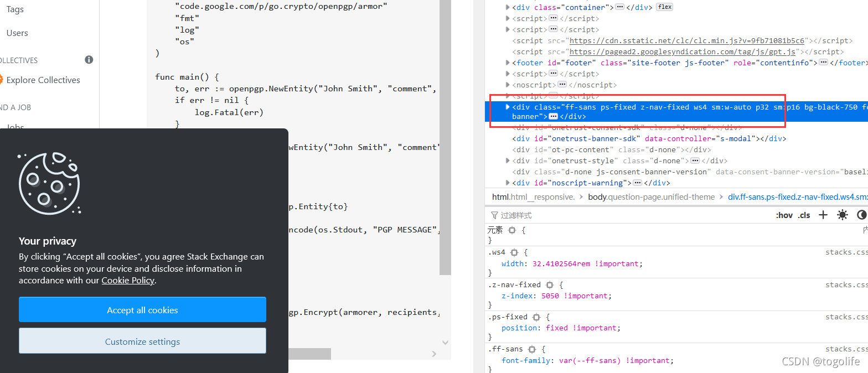The image size is (868, 373).
Task: Select html.html__responsive breadcrumb
Action: pos(534,197)
